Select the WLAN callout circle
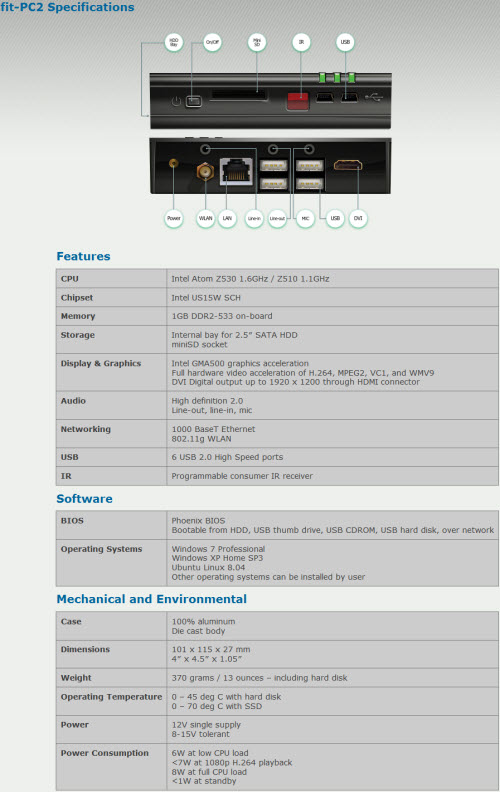This screenshot has height=792, width=500. point(206,219)
